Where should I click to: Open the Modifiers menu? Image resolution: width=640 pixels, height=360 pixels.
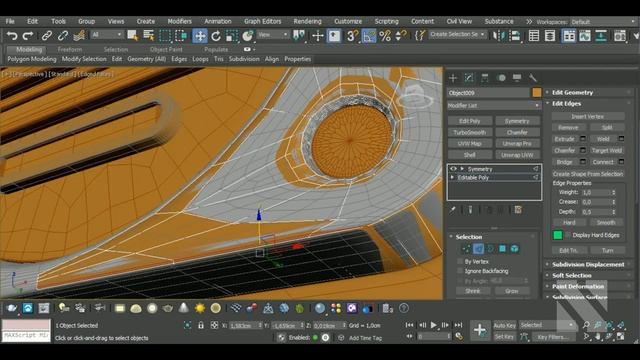(x=179, y=21)
